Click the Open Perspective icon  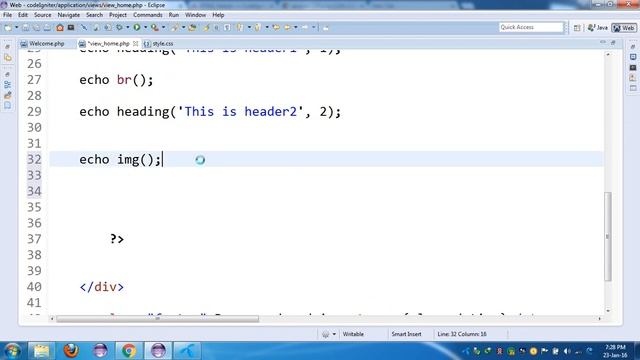pos(577,28)
